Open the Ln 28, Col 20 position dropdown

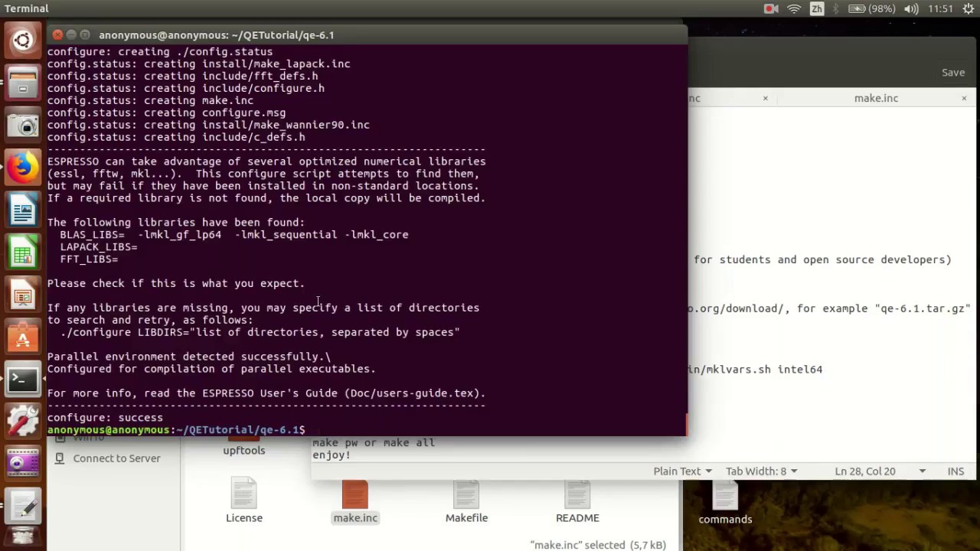point(880,471)
